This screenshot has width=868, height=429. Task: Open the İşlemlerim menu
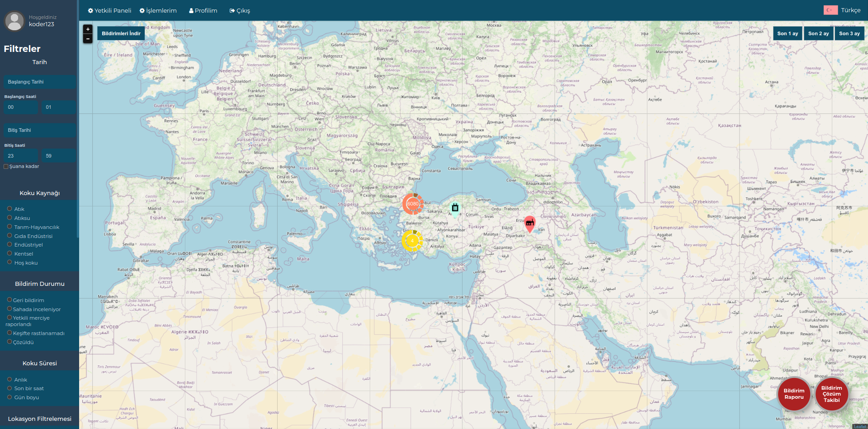point(158,10)
